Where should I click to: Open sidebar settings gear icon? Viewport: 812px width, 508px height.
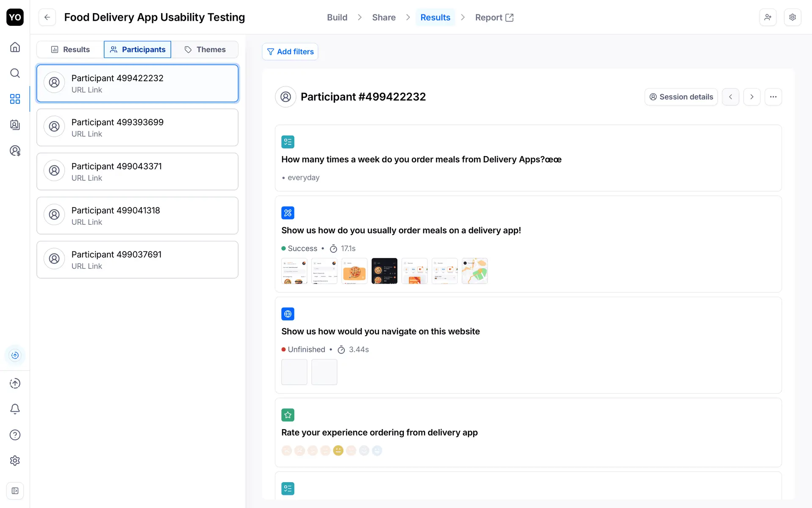pyautogui.click(x=15, y=461)
